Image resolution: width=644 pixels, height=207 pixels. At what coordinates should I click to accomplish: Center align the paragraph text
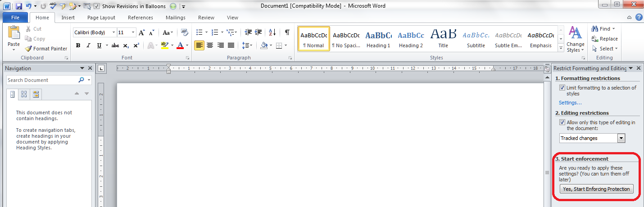pyautogui.click(x=209, y=45)
